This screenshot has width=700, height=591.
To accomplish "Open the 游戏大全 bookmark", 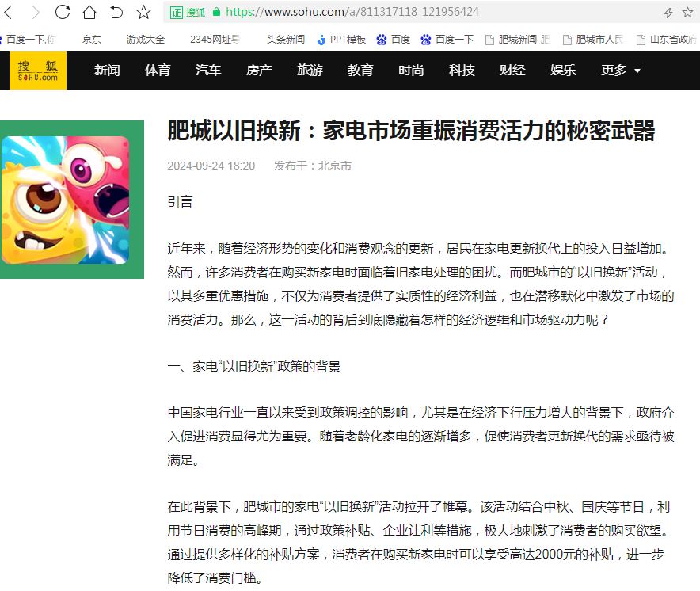I will point(146,40).
